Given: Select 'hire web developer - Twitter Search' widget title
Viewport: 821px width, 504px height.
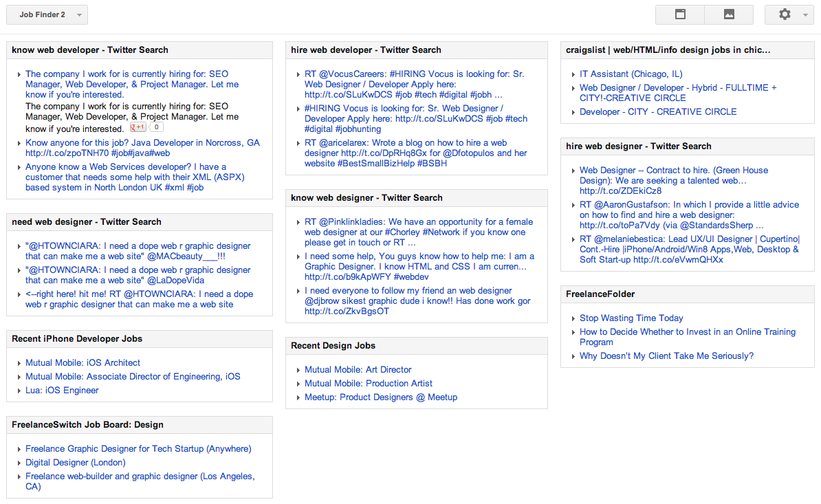Looking at the screenshot, I should point(366,50).
